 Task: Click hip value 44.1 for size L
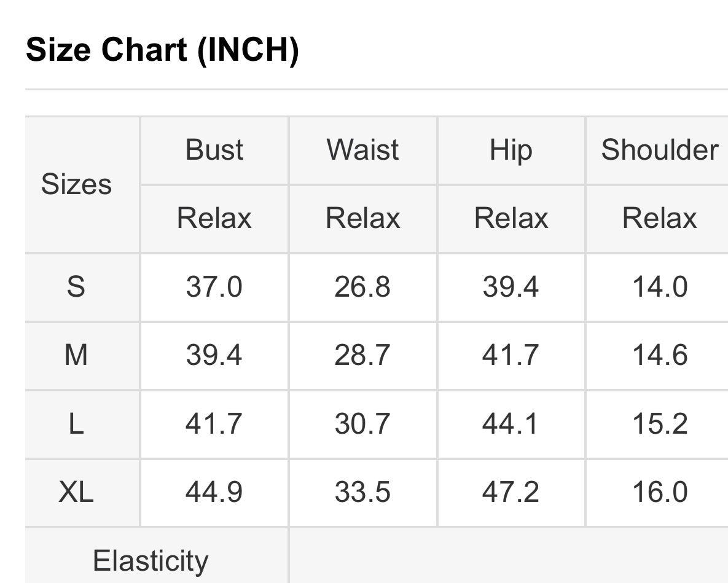coord(511,424)
